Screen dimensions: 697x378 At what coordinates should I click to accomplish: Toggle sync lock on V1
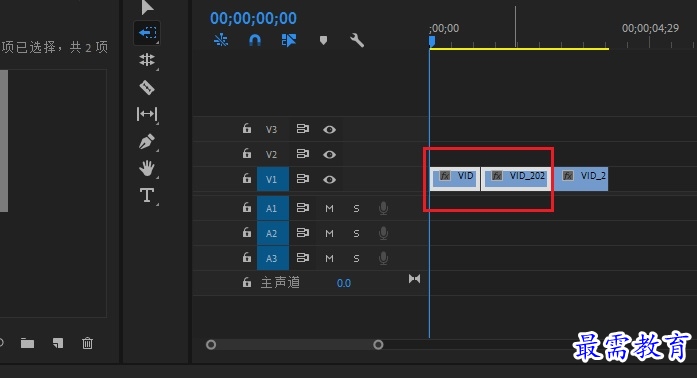pyautogui.click(x=303, y=179)
